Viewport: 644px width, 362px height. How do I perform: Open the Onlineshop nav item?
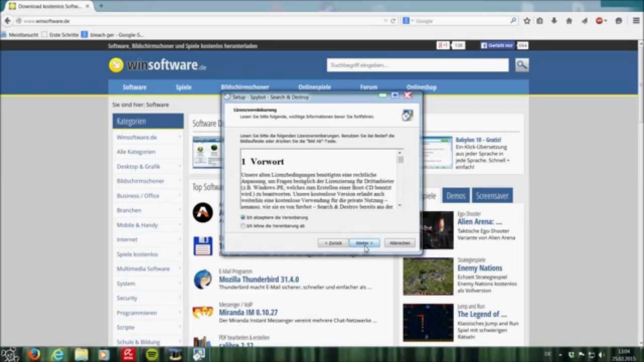click(422, 87)
